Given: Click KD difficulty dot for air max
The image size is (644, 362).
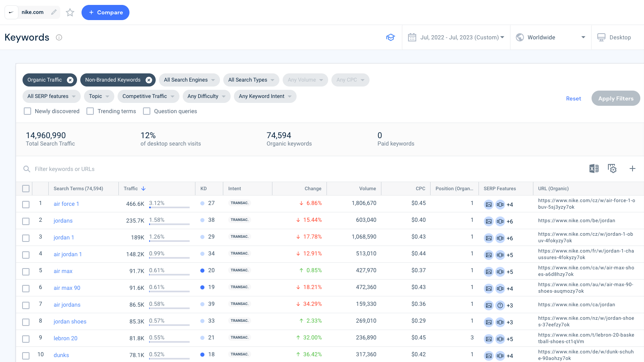Looking at the screenshot, I should tap(202, 271).
